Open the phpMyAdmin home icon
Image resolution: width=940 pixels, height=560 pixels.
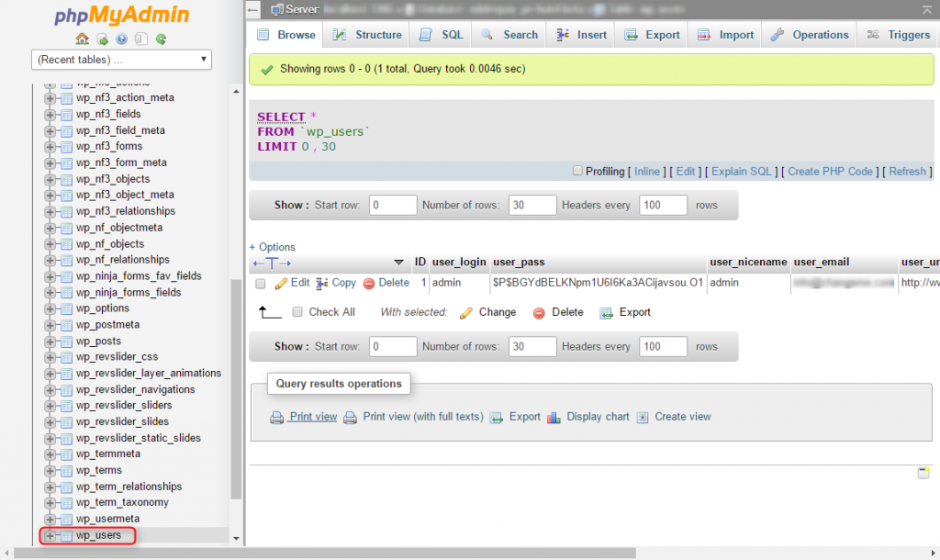pos(82,39)
